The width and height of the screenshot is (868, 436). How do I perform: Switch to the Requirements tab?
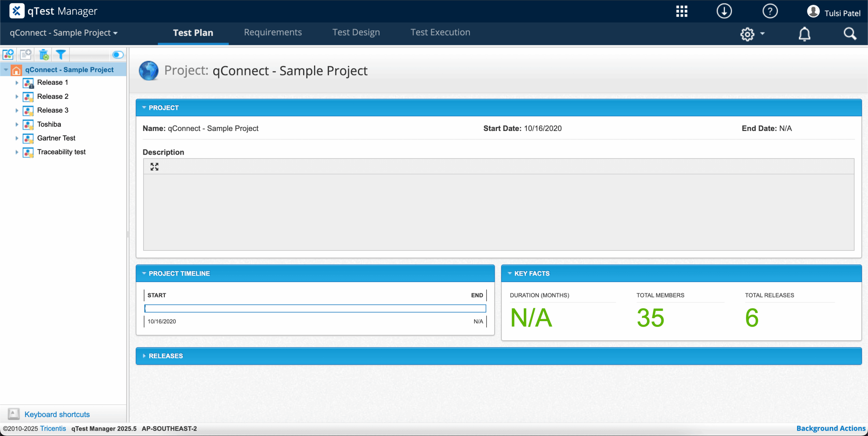tap(273, 32)
